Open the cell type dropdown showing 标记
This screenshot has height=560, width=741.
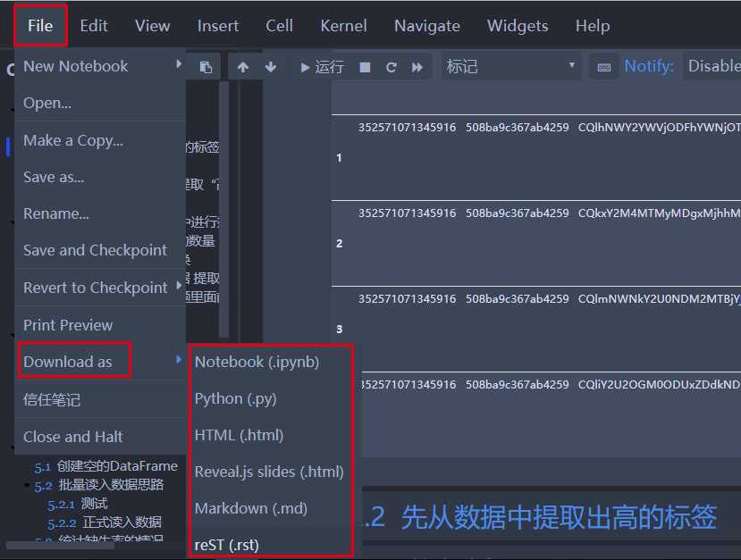(x=511, y=66)
